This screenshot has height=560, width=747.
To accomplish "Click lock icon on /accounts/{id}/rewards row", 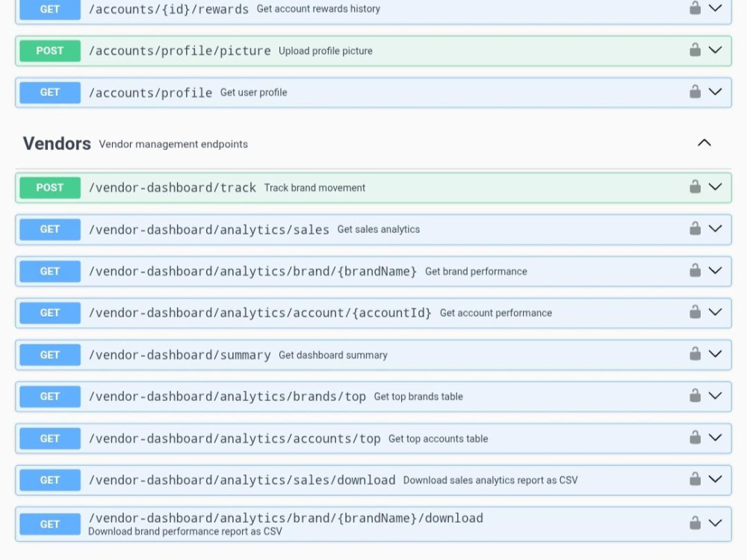I will point(695,7).
